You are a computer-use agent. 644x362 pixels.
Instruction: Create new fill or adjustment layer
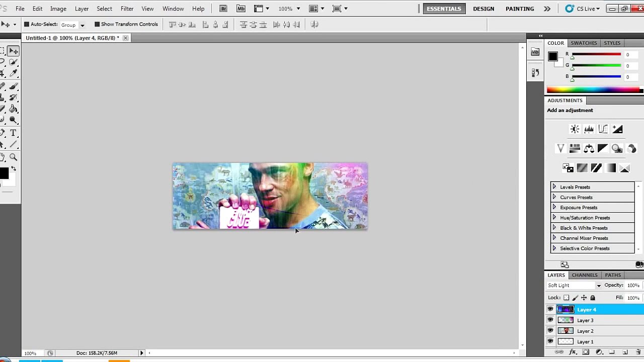click(599, 352)
